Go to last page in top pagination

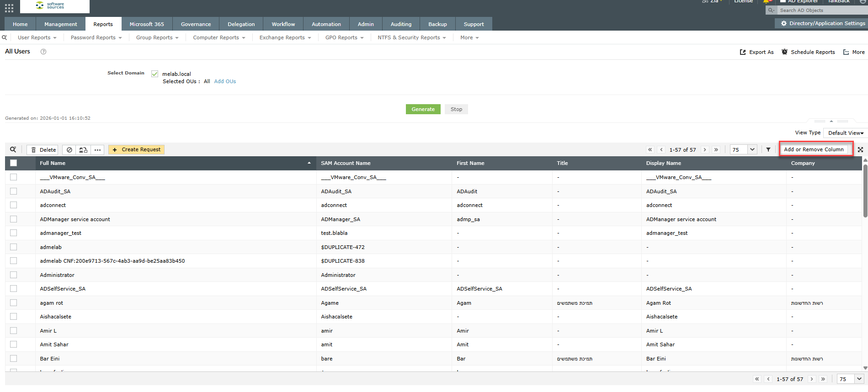point(716,149)
